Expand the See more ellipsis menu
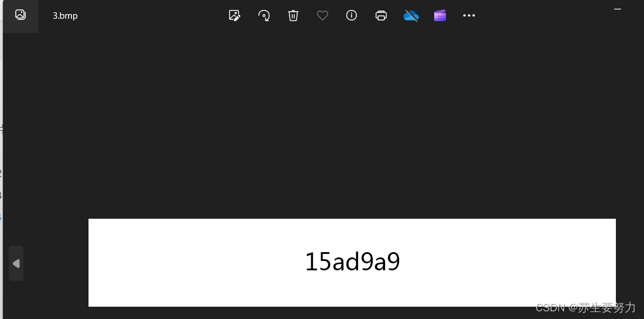The width and height of the screenshot is (644, 319). pos(469,16)
